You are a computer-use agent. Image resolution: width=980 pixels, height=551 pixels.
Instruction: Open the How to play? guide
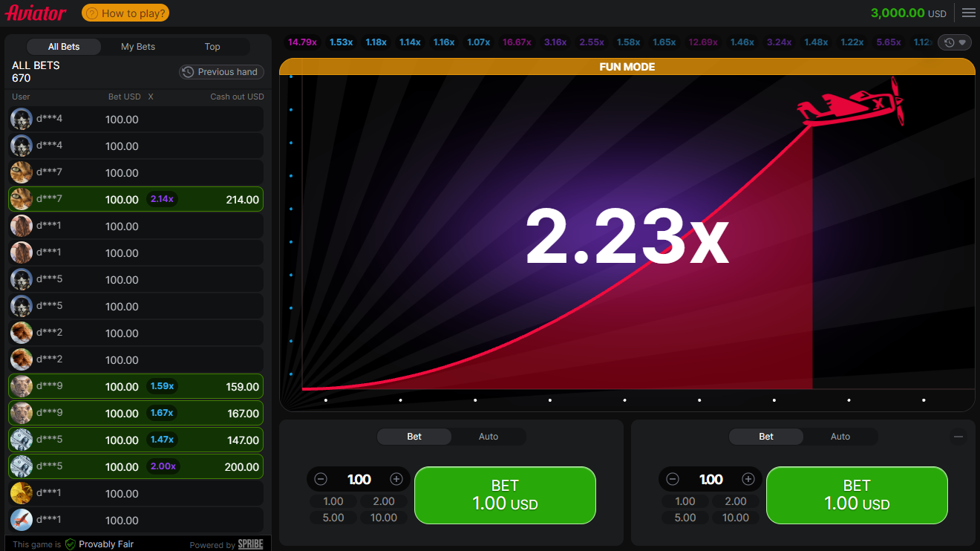(125, 13)
